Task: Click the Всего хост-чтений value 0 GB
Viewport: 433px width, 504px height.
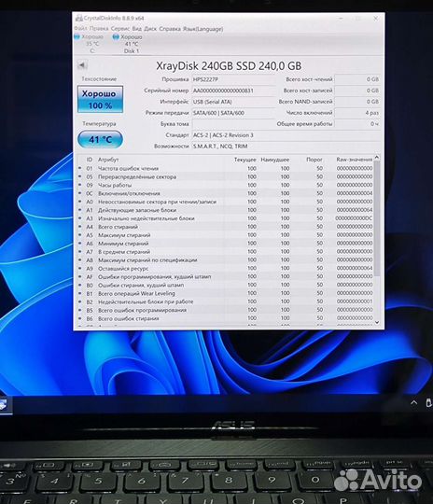Action: pyautogui.click(x=357, y=79)
